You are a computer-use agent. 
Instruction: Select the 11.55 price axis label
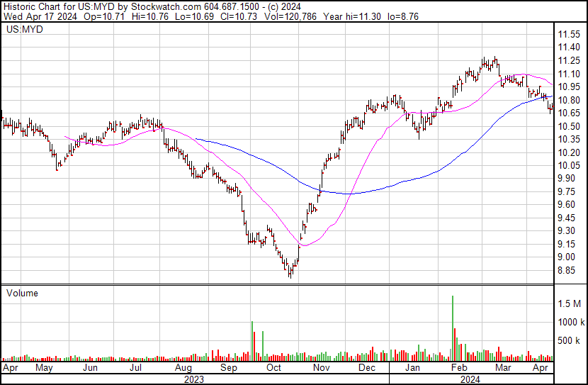[x=569, y=35]
